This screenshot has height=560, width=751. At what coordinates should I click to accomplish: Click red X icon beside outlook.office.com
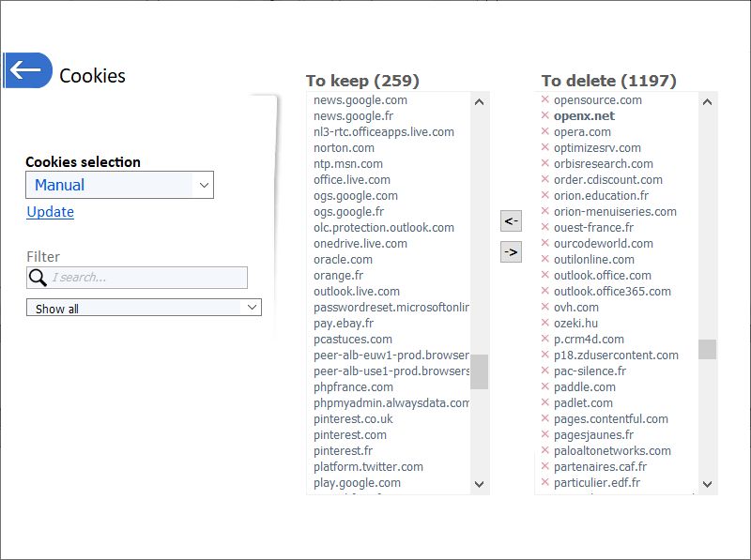[544, 275]
